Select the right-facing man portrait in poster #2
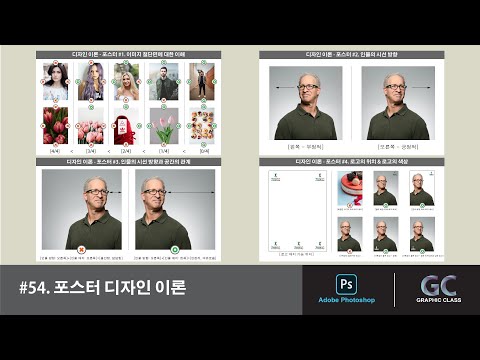The height and width of the screenshot is (360, 480). pos(398,103)
